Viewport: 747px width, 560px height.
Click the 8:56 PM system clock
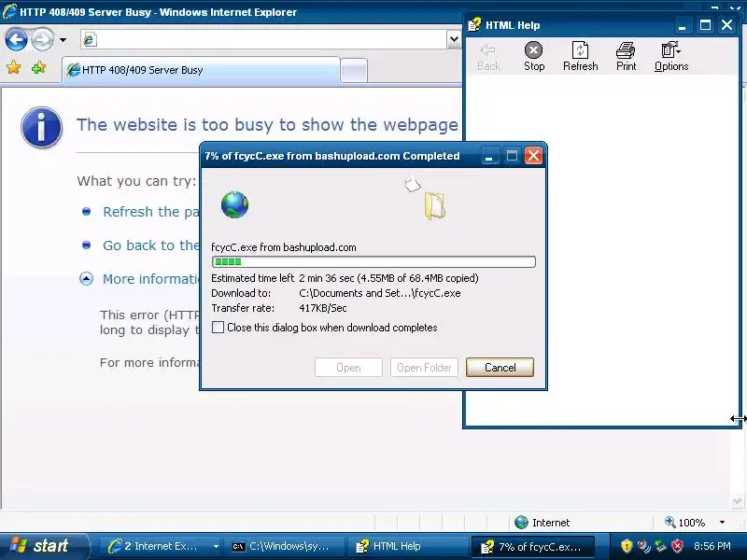(712, 546)
